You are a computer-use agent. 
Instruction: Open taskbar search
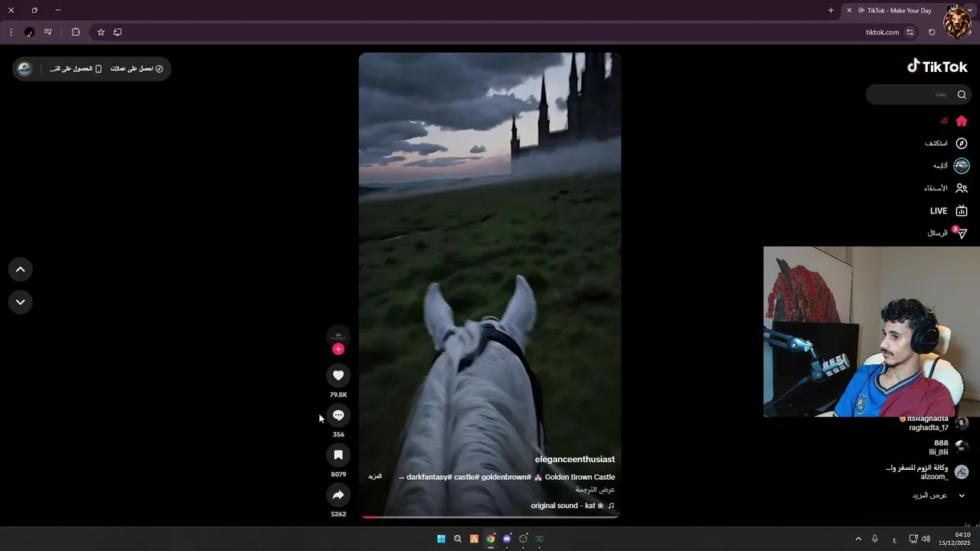458,539
